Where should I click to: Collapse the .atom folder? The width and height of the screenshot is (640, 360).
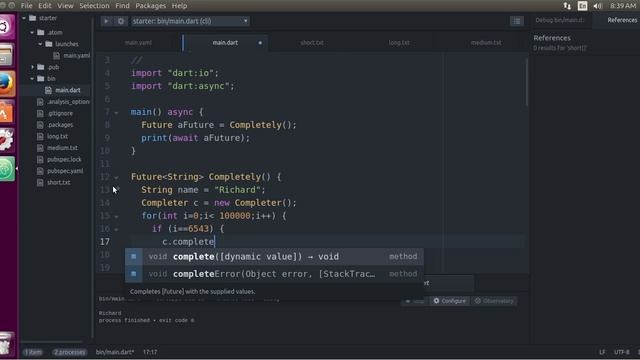pyautogui.click(x=32, y=32)
